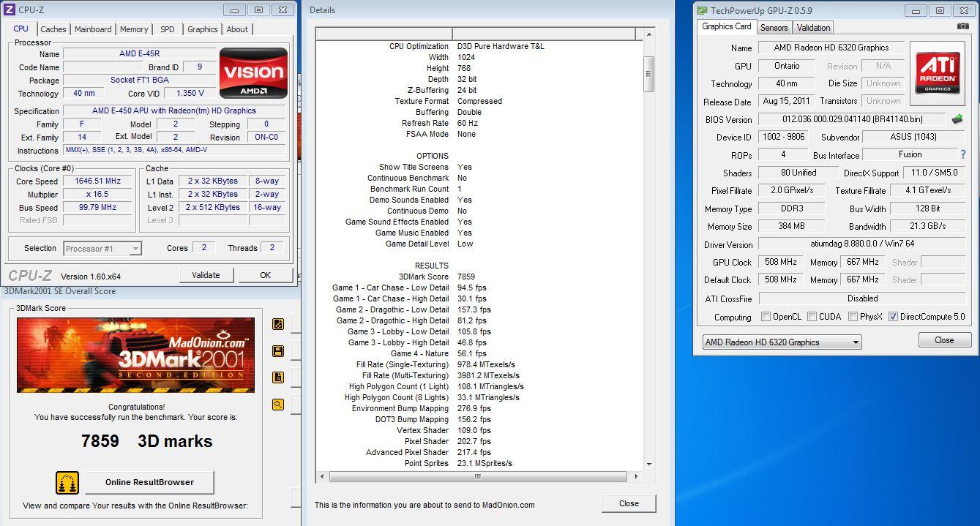Open the Processor #1 selection dropdown
Screen dimensions: 980x526
[102, 249]
